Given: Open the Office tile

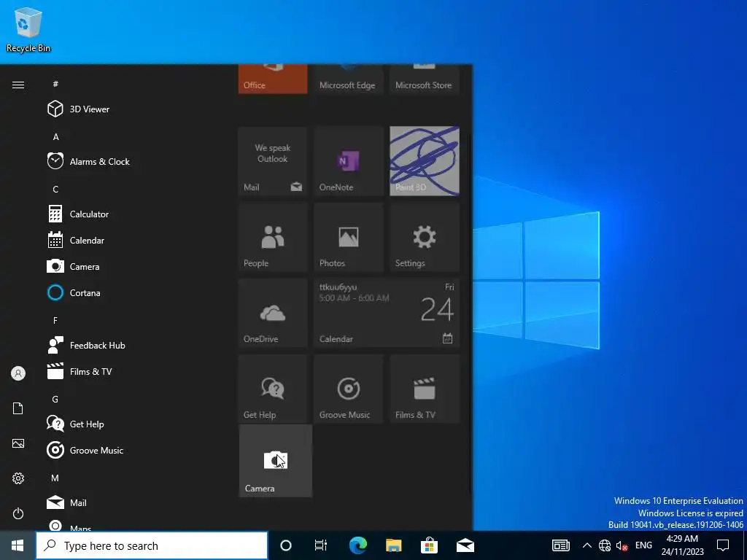Looking at the screenshot, I should point(273,79).
